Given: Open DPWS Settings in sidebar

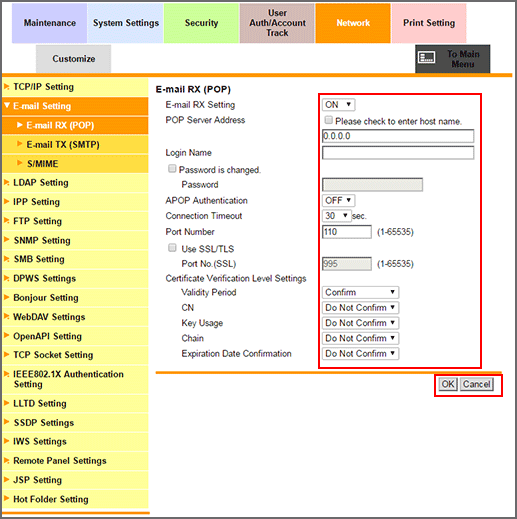Looking at the screenshot, I should tap(75, 278).
